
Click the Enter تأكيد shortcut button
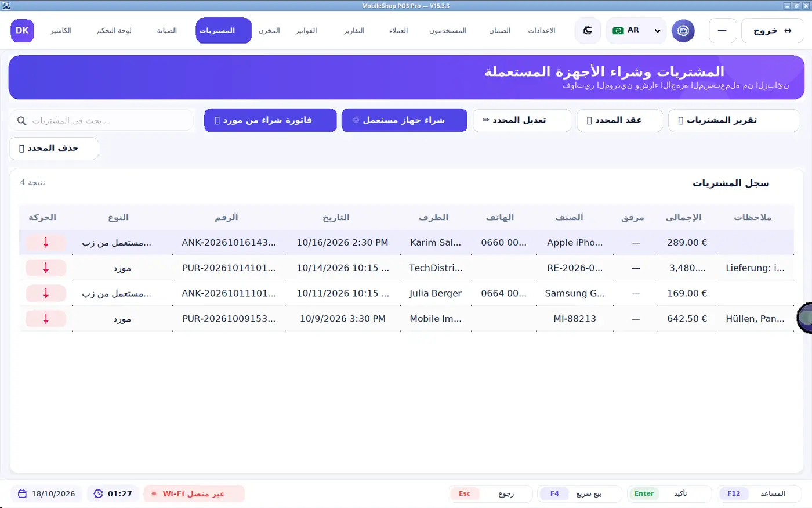(x=669, y=494)
